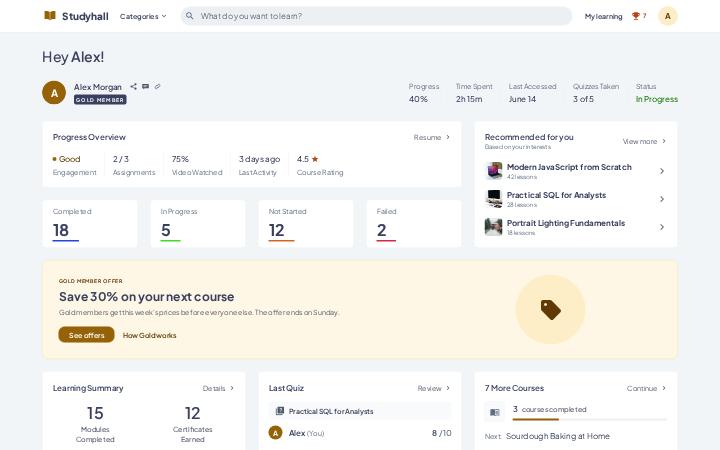Click the 40% progress value

418,99
